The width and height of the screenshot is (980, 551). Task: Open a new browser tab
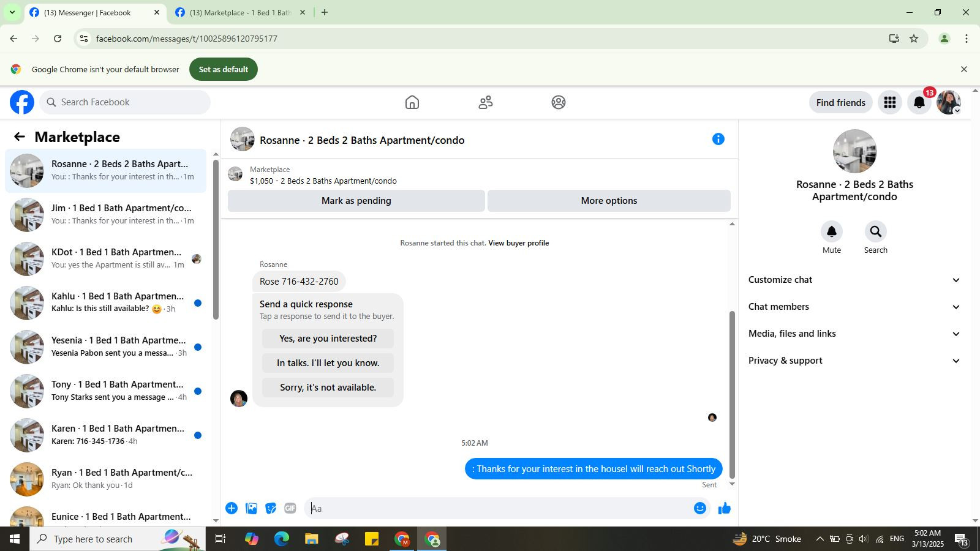pos(325,12)
